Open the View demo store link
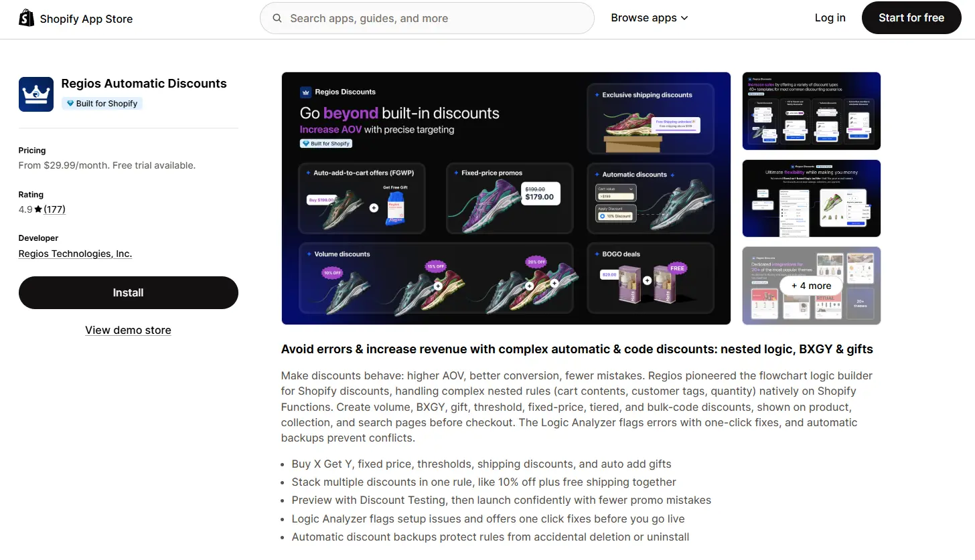 [x=128, y=330]
